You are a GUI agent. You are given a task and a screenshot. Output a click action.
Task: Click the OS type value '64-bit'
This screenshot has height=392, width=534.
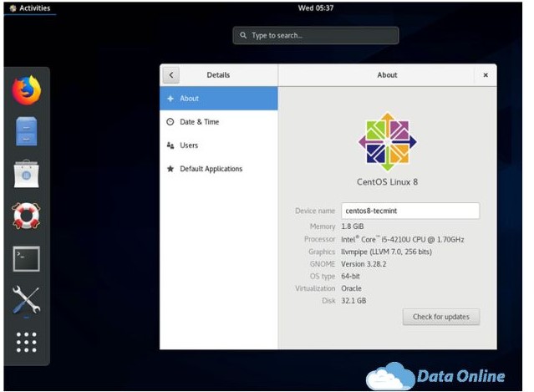point(350,277)
